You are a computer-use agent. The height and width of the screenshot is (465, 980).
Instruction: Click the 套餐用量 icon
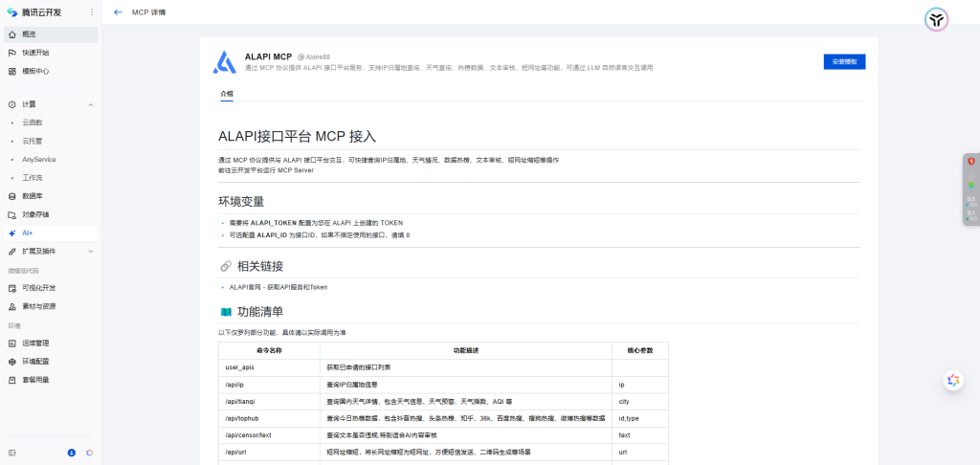tap(11, 380)
